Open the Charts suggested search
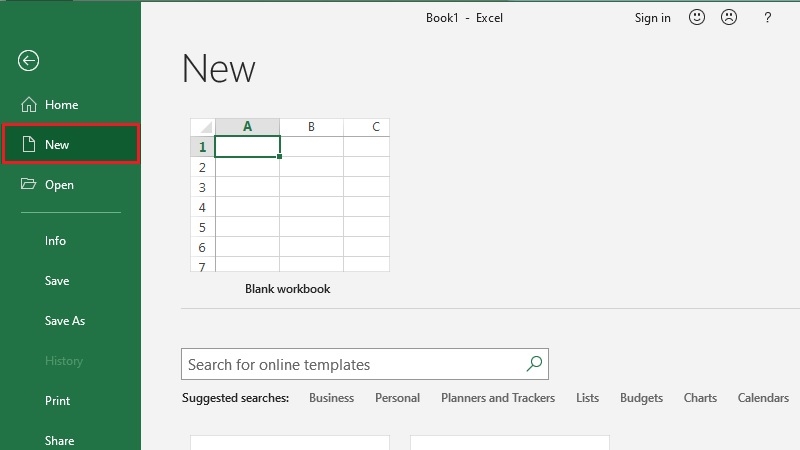Viewport: 800px width, 450px height. pos(700,398)
